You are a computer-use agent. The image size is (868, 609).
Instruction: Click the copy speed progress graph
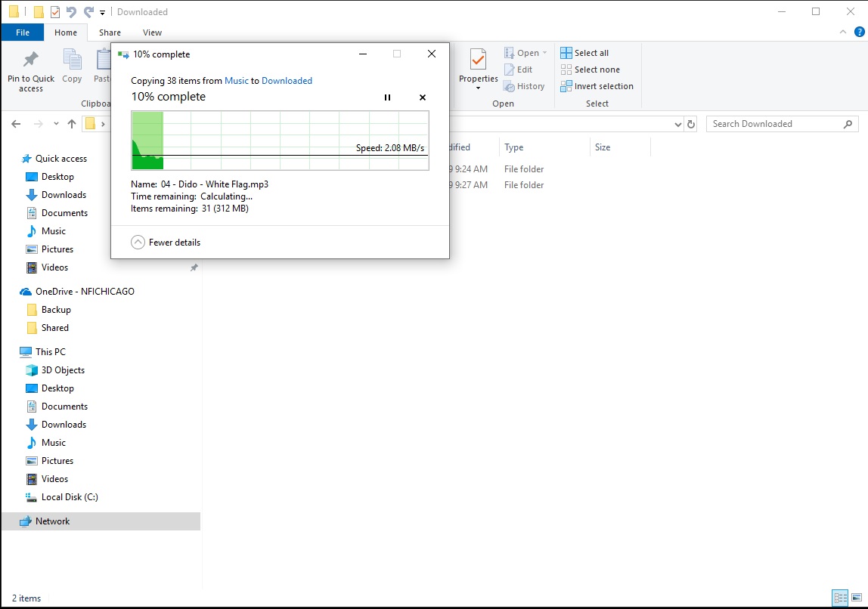[x=280, y=141]
